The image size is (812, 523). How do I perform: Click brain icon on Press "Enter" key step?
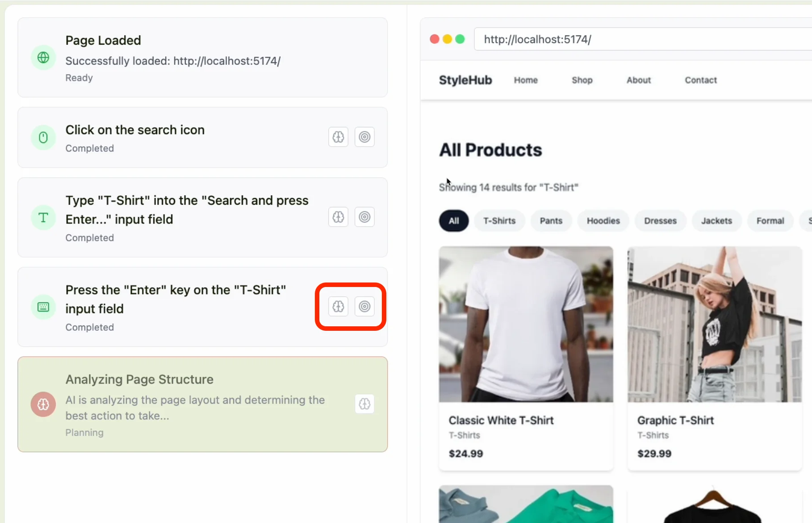coord(338,307)
